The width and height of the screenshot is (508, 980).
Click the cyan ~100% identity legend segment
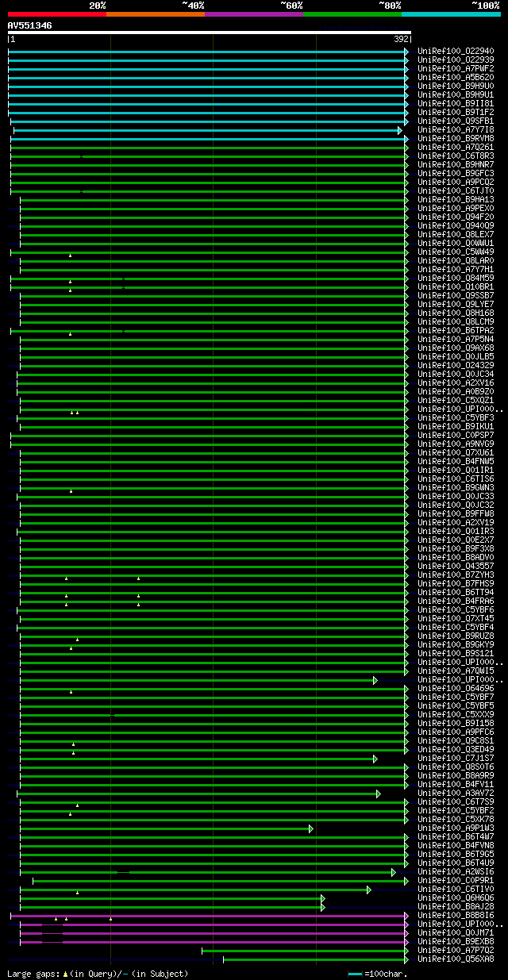pos(451,13)
